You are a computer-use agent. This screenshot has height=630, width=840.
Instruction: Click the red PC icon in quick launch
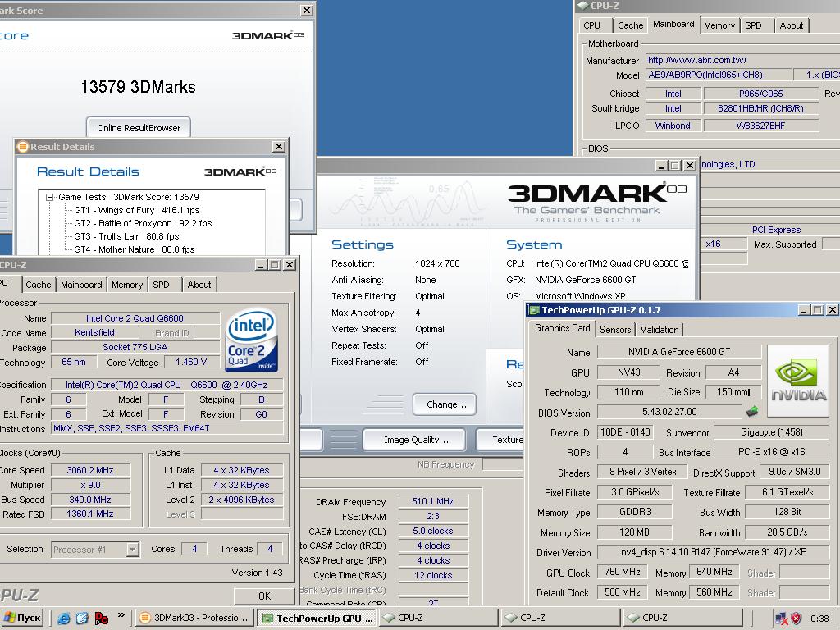(x=101, y=619)
